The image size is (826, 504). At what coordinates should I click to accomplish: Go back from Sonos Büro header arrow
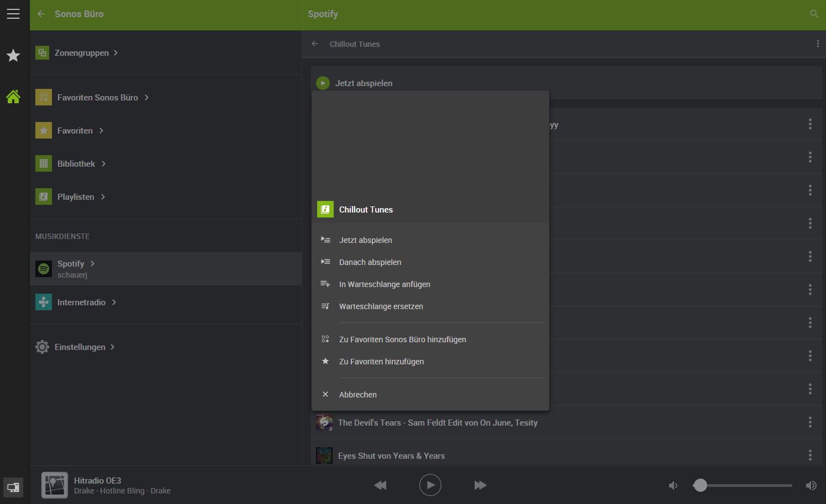(41, 14)
